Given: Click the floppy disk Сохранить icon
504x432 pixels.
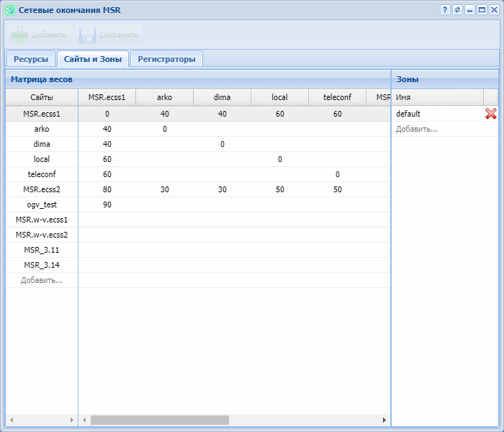Looking at the screenshot, I should point(87,35).
